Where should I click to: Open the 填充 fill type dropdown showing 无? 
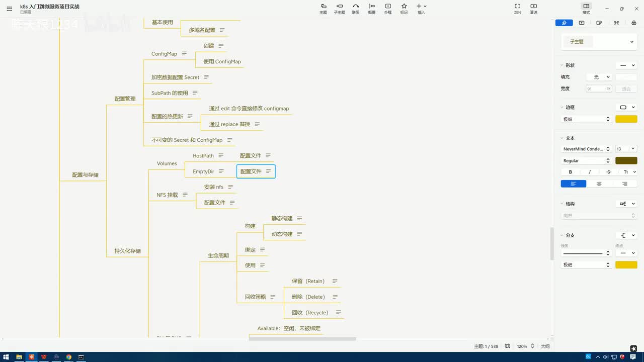[x=599, y=77]
